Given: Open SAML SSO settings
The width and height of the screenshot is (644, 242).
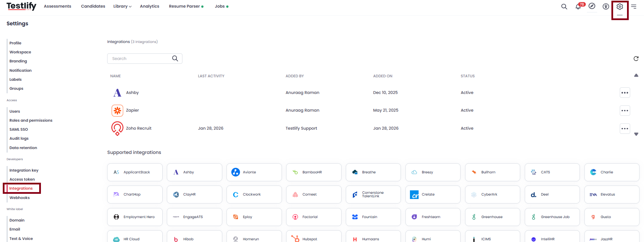Looking at the screenshot, I should click(x=19, y=129).
